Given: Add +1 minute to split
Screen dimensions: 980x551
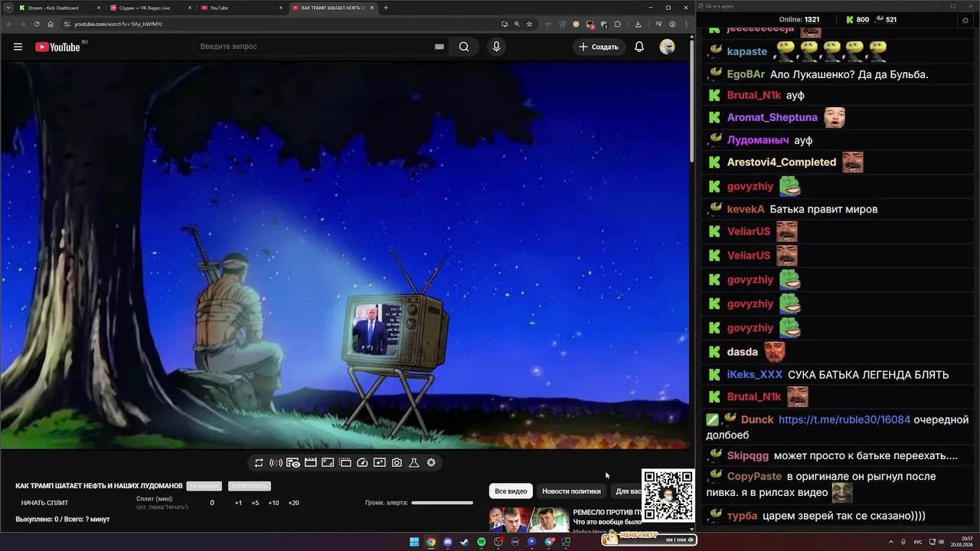Looking at the screenshot, I should click(238, 503).
